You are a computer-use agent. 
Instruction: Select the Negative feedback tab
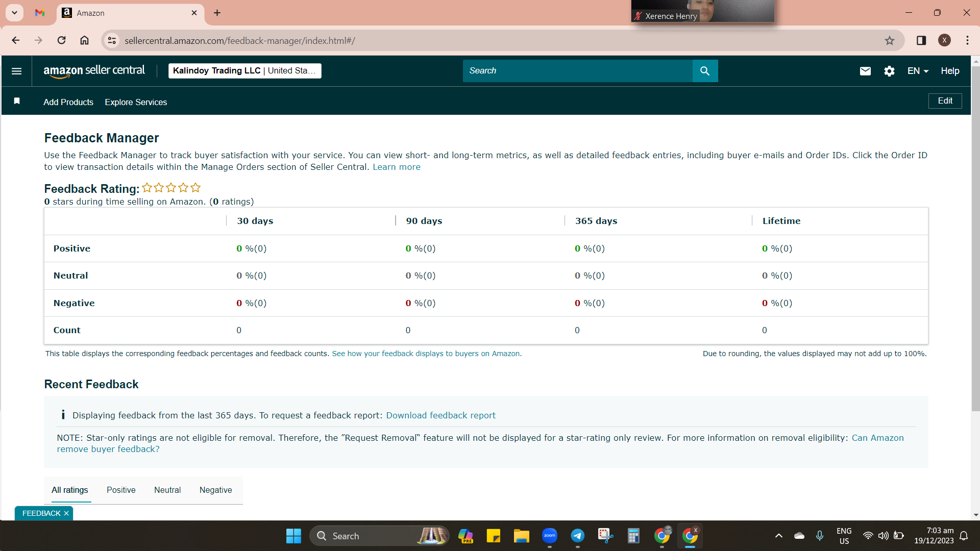[x=215, y=490]
